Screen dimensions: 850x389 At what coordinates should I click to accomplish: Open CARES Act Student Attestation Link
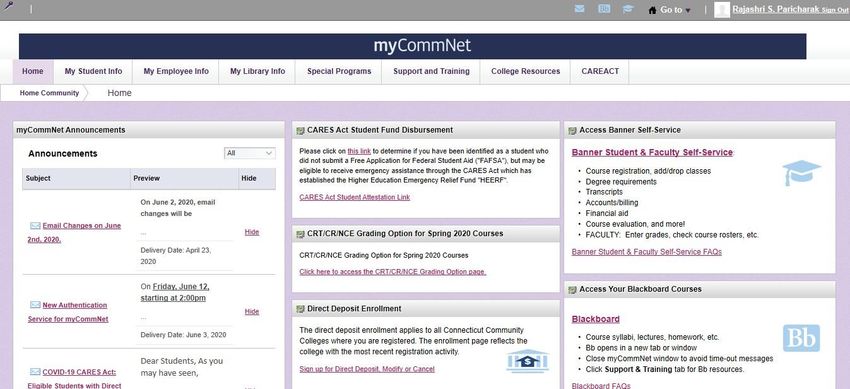(355, 197)
